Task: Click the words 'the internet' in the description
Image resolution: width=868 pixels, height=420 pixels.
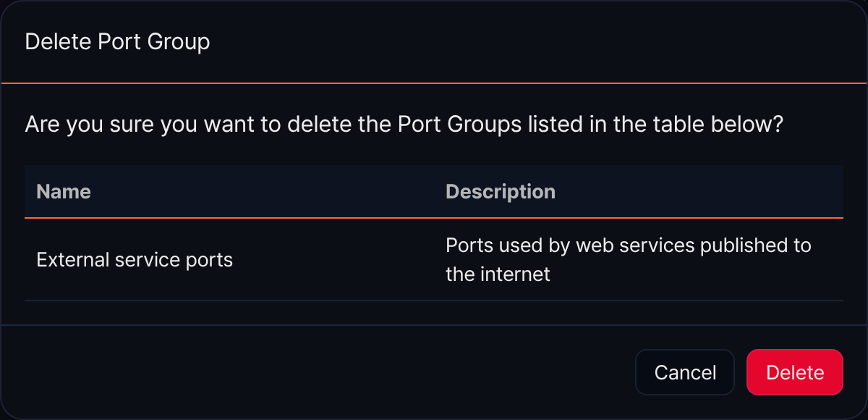Action: click(498, 274)
